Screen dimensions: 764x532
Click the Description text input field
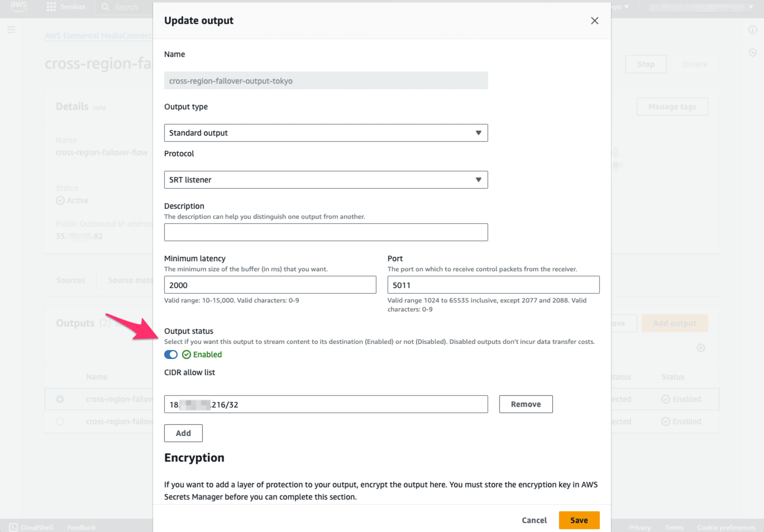[x=325, y=232]
